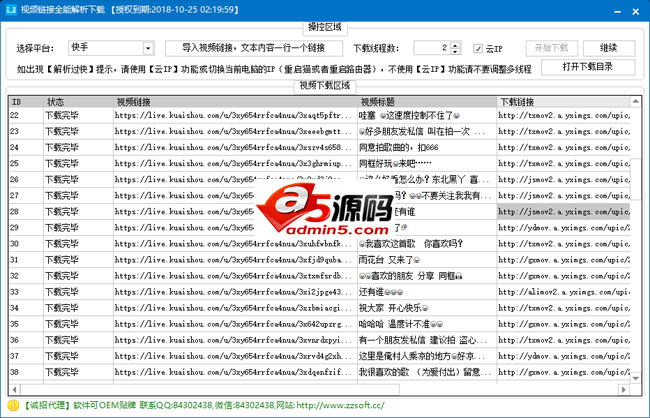Open the download folder with 打开下载目录
Screen dimensions: 650x418
[588, 67]
